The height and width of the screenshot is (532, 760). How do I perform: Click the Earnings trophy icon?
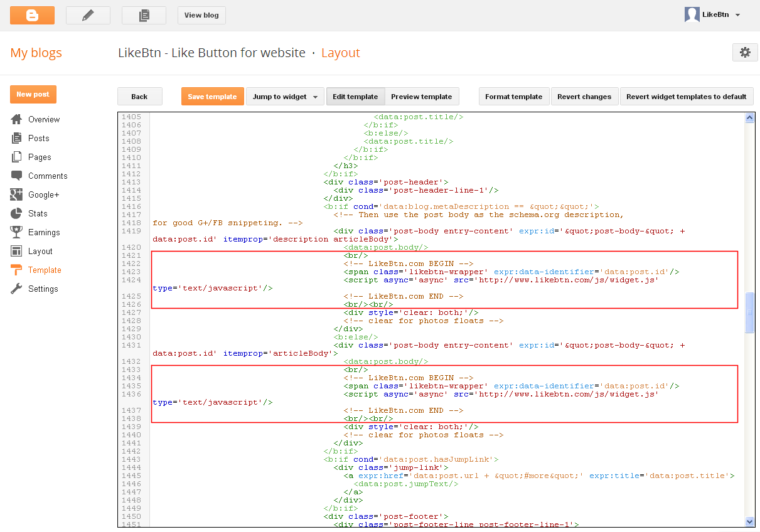click(x=17, y=232)
